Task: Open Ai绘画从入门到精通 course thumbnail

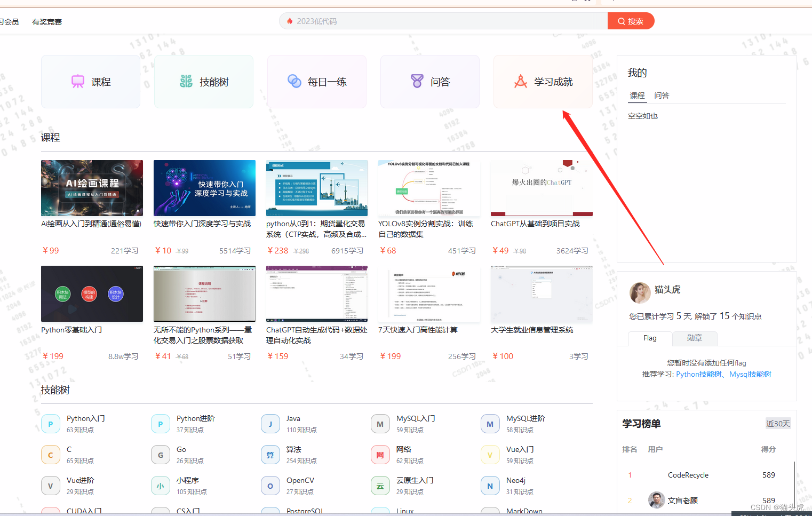Action: [92, 188]
